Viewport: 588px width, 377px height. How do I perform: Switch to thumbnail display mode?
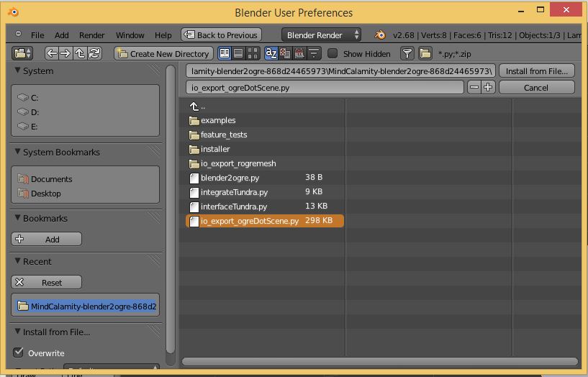[x=253, y=53]
